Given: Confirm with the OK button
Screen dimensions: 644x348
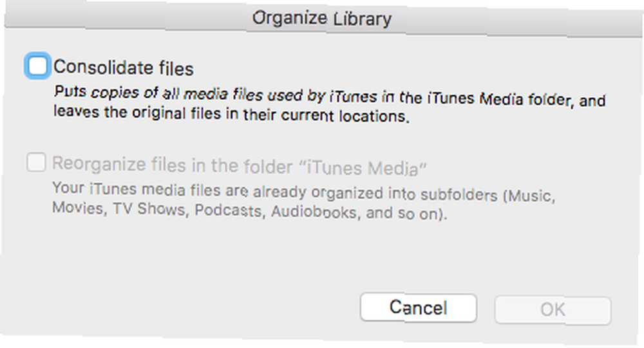Looking at the screenshot, I should click(553, 310).
